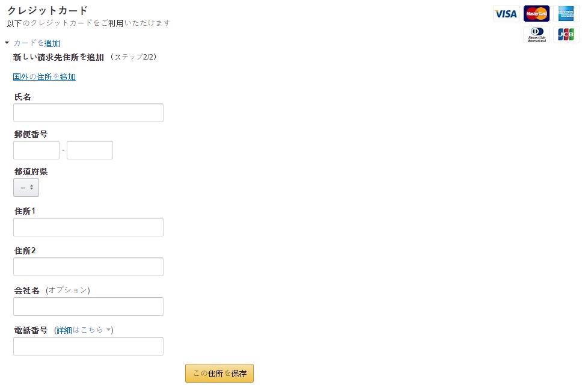
Task: Click the American Express logo
Action: 566,14
